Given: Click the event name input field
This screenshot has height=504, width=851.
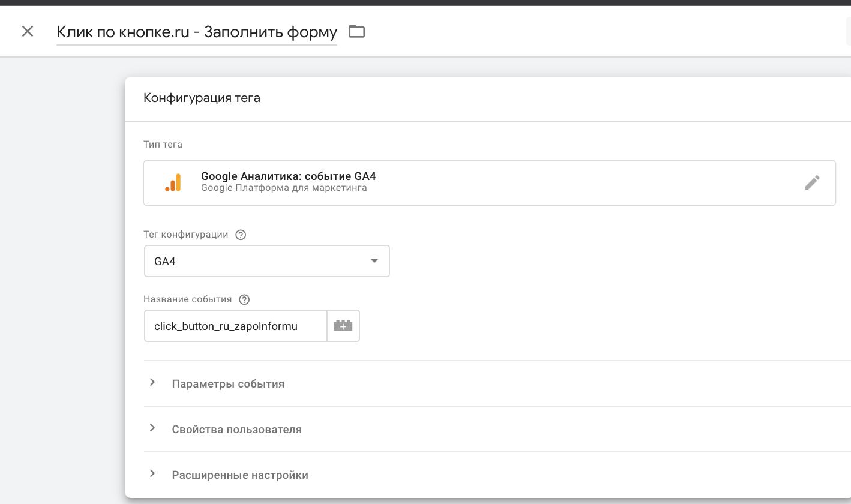Looking at the screenshot, I should tap(235, 326).
